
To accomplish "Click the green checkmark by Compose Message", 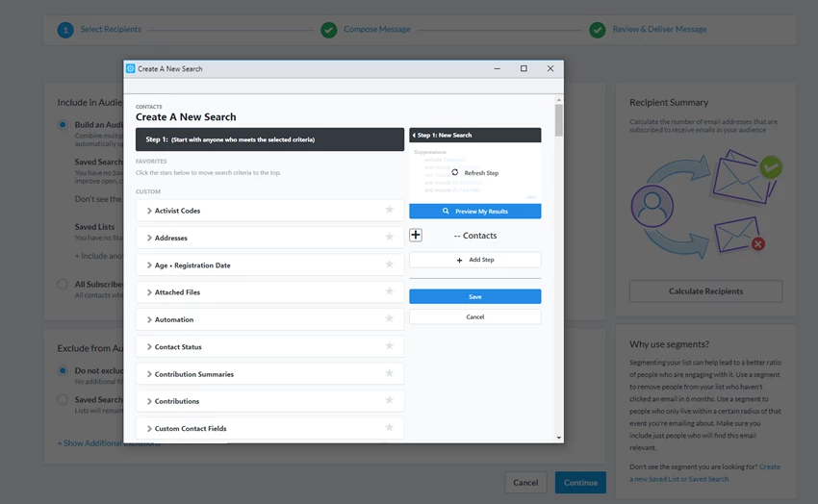I will [329, 30].
